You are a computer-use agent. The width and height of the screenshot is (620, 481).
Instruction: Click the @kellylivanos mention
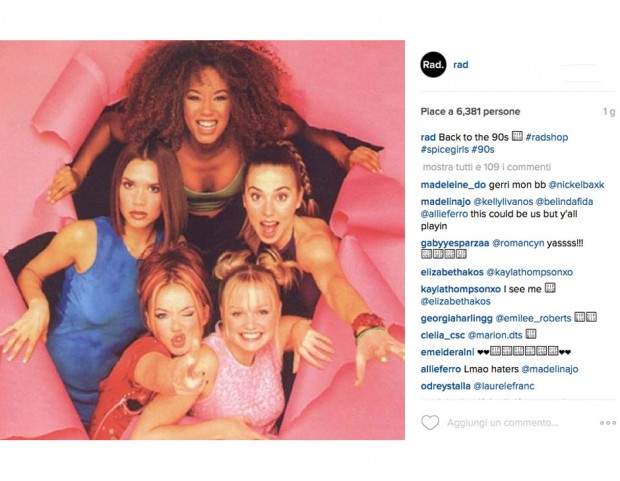pos(503,202)
